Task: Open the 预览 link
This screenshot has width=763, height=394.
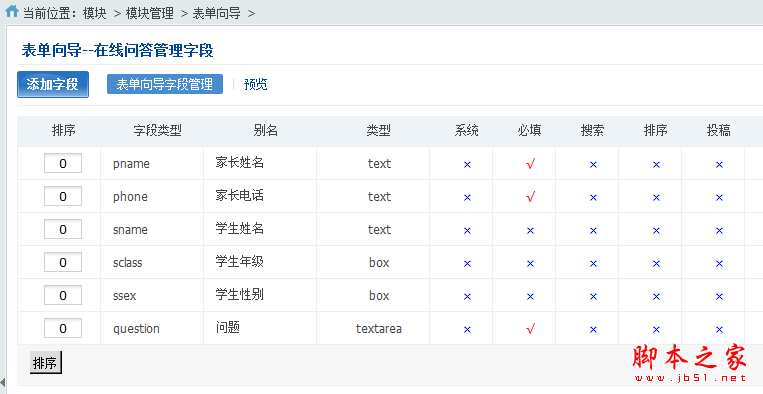Action: (x=255, y=84)
